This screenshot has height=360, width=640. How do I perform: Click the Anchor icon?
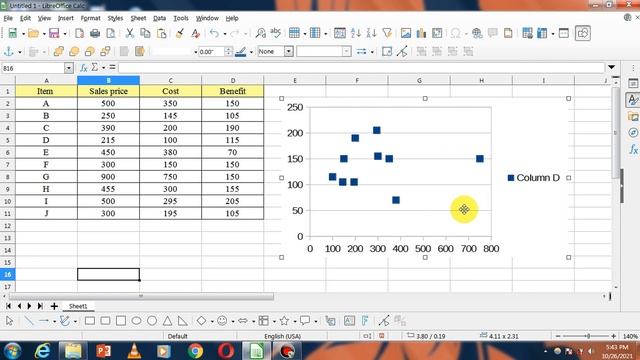(8, 51)
